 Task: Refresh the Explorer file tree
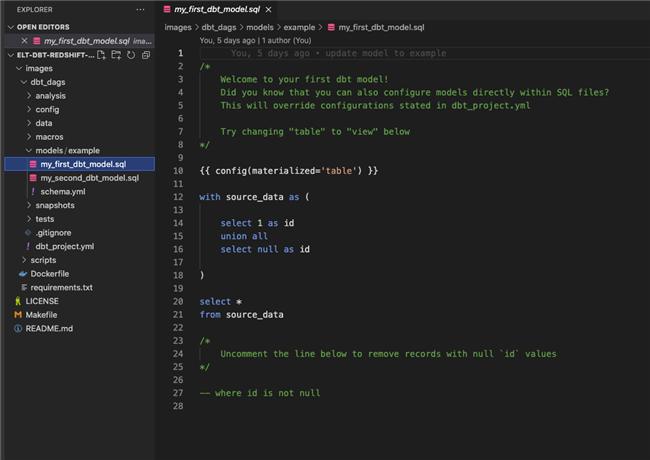(131, 55)
